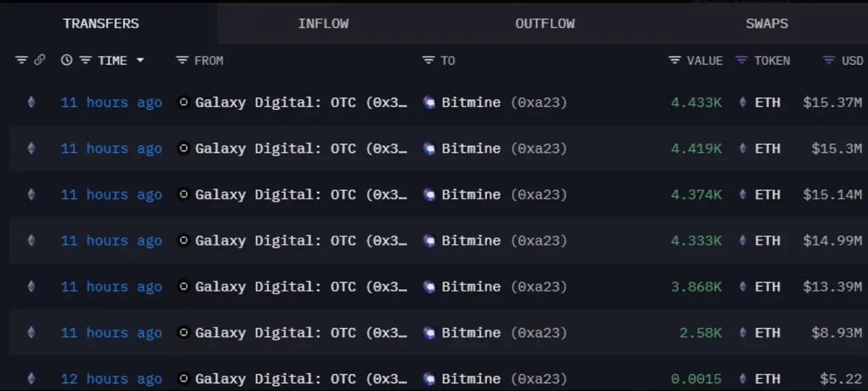Expand the TIME sort dropdown arrow
868x391 pixels.
pos(140,60)
